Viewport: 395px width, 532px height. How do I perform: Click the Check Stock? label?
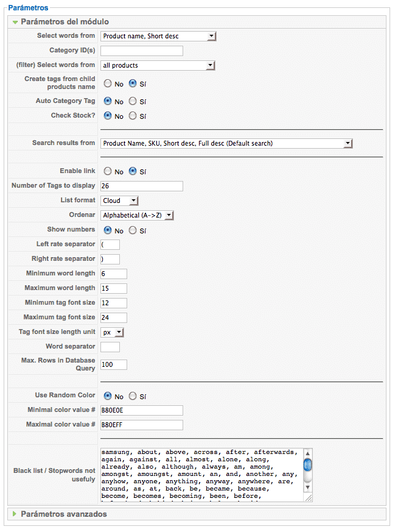tap(73, 115)
